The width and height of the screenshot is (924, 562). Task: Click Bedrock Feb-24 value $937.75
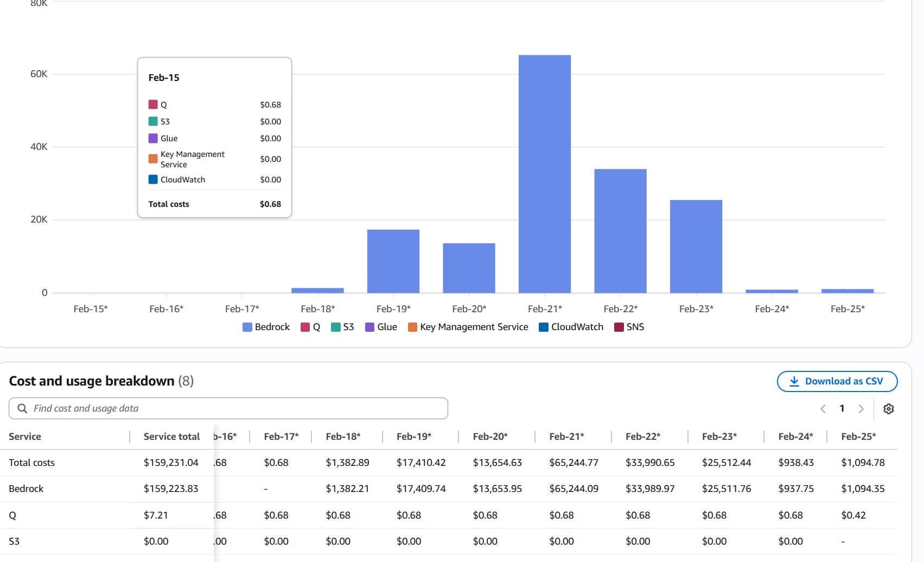796,489
